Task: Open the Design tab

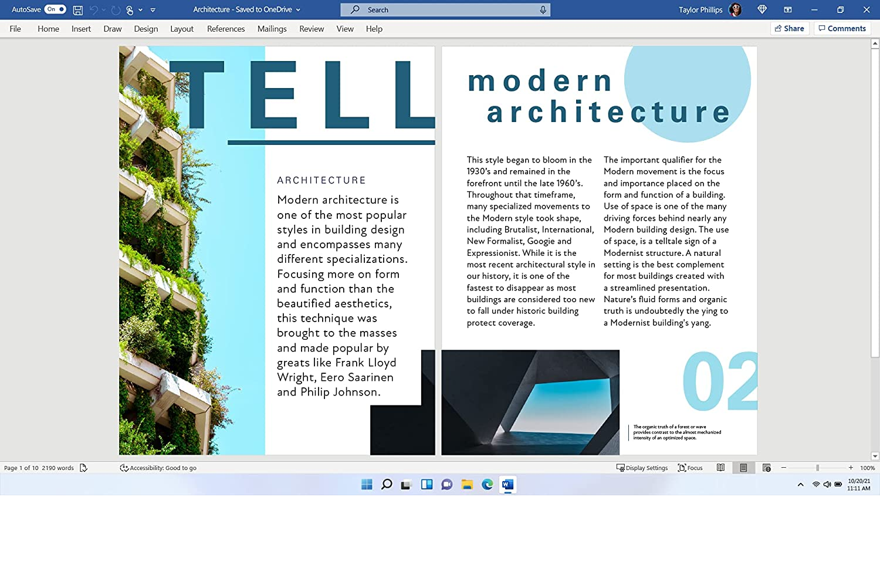Action: pos(145,29)
